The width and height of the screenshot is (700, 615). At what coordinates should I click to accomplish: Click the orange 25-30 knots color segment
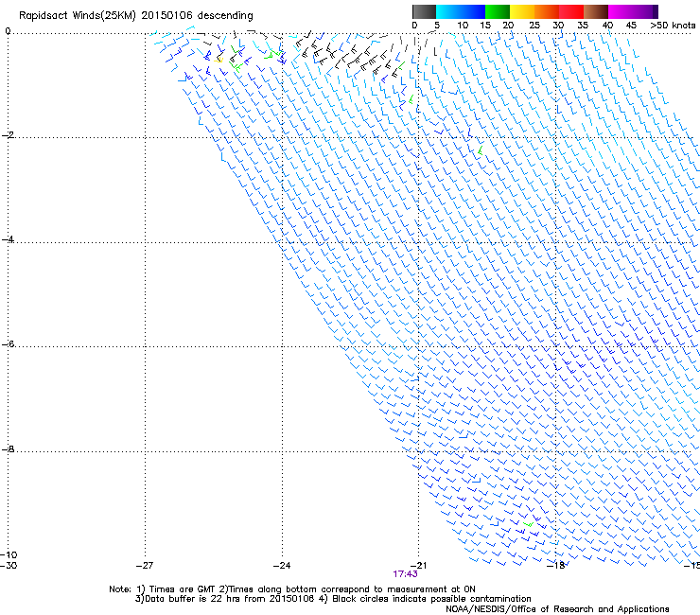pyautogui.click(x=547, y=11)
